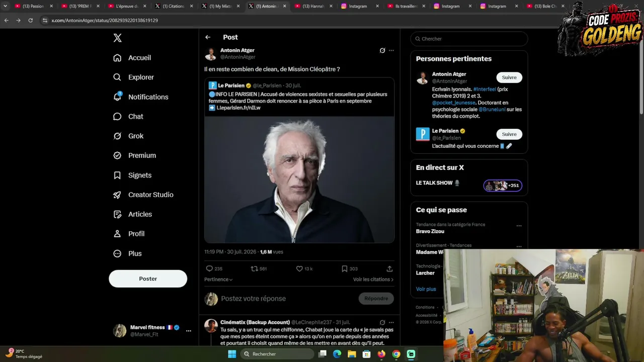Open the tab-search dropdown arrow at the left of the tab strip
The image size is (644, 362).
pyautogui.click(x=5, y=6)
